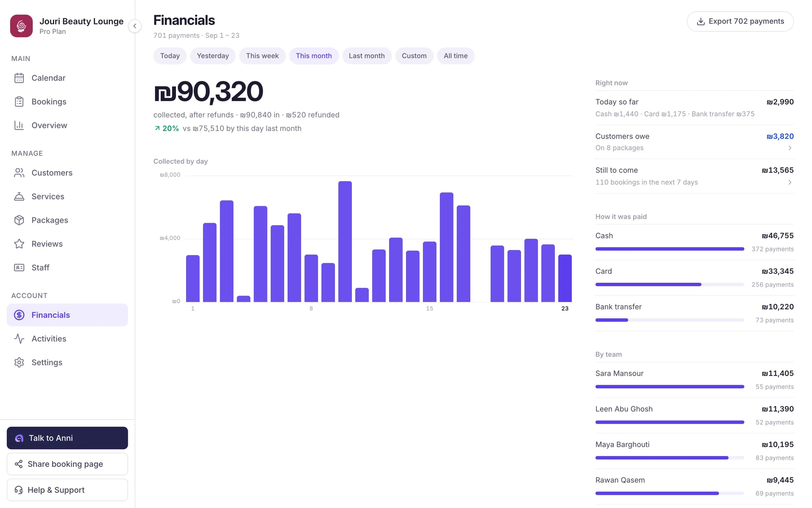The width and height of the screenshot is (812, 508).
Task: Choose the Last month filter
Action: (x=367, y=56)
